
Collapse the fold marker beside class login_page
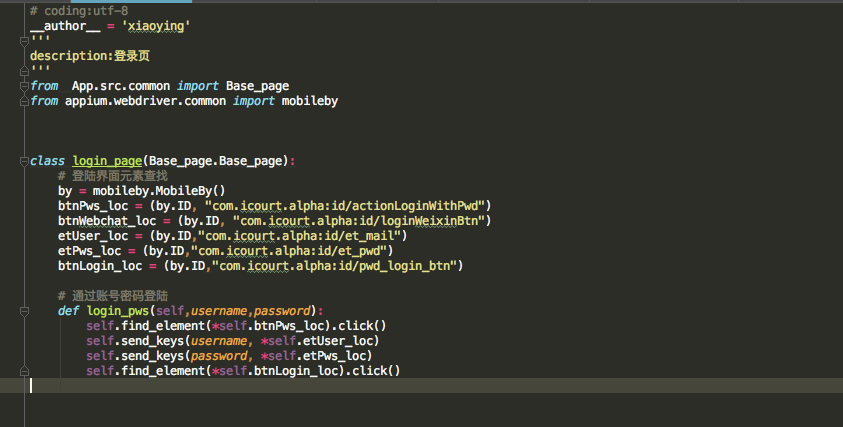[x=24, y=161]
